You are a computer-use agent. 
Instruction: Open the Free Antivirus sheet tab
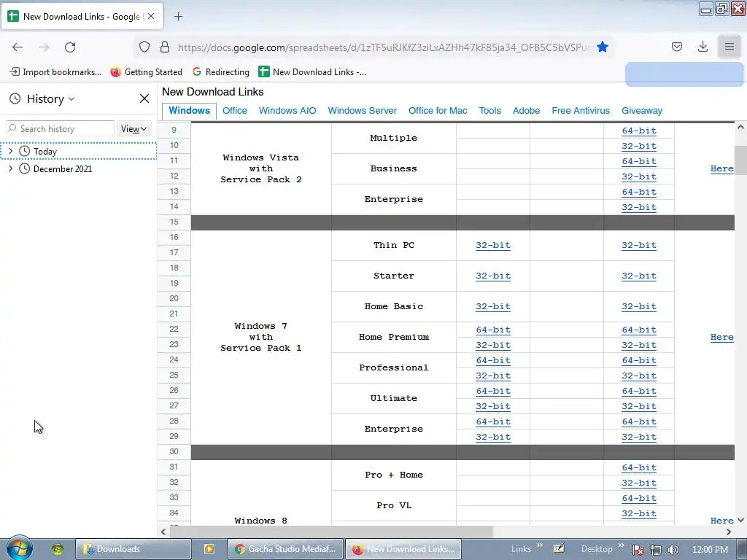click(x=581, y=111)
